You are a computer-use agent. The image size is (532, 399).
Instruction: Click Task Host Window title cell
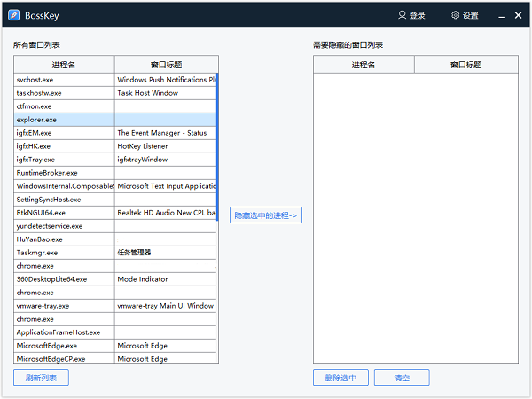pos(166,93)
